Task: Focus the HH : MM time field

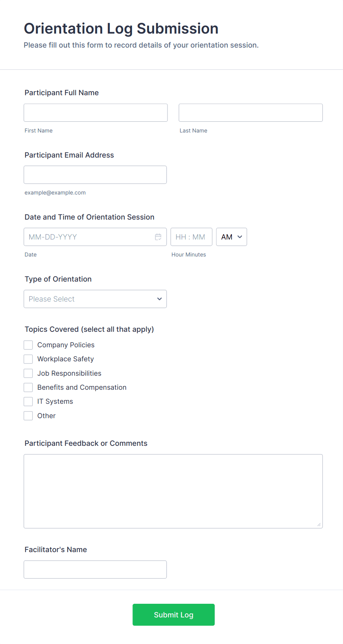Action: pos(191,237)
